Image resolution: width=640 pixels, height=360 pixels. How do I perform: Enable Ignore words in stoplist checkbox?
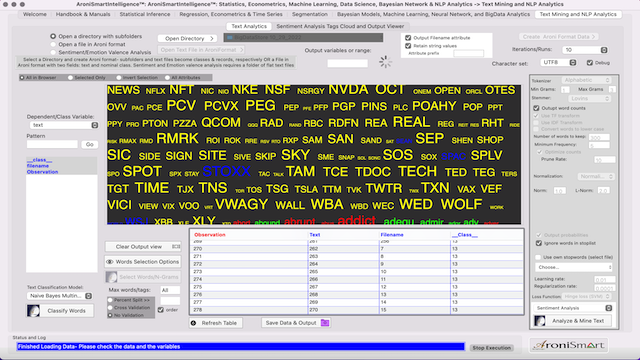(539, 243)
